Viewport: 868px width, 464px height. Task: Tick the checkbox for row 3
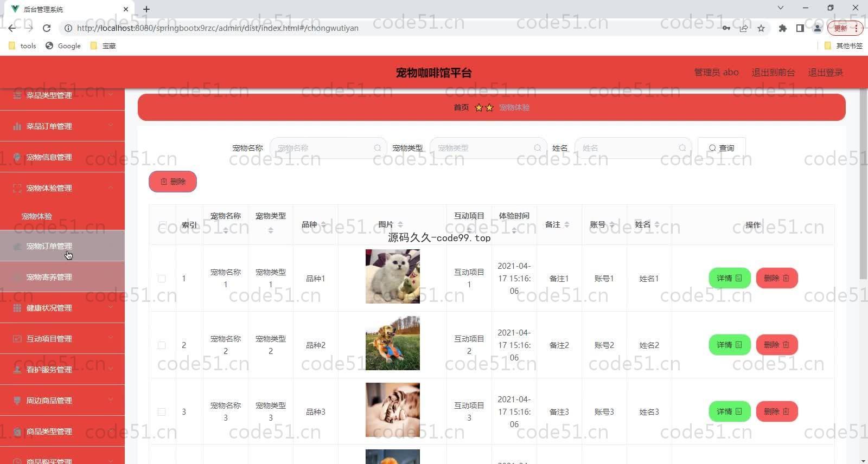pyautogui.click(x=162, y=412)
